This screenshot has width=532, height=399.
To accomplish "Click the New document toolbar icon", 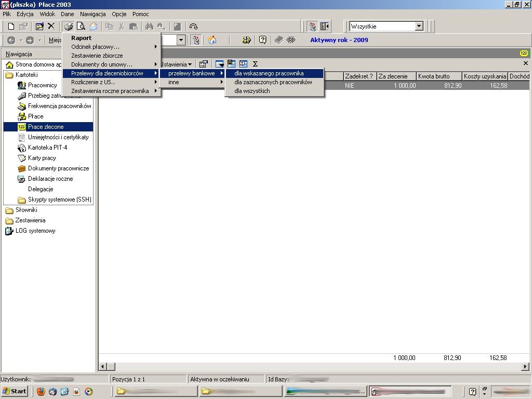I will click(11, 26).
